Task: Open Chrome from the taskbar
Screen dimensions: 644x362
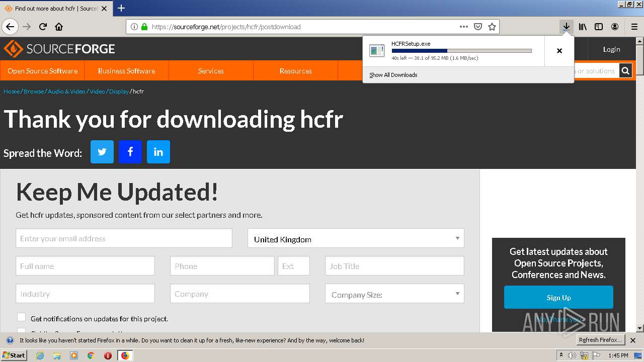Action: point(91,355)
